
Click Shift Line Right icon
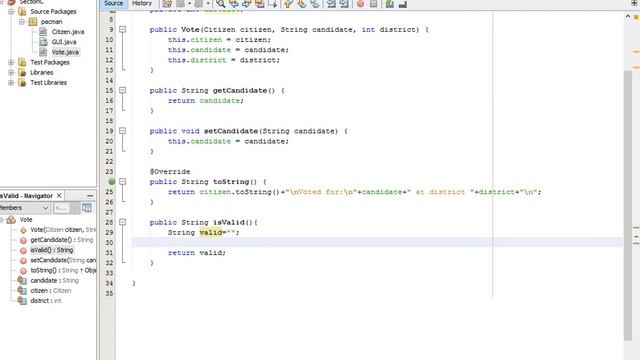(344, 4)
